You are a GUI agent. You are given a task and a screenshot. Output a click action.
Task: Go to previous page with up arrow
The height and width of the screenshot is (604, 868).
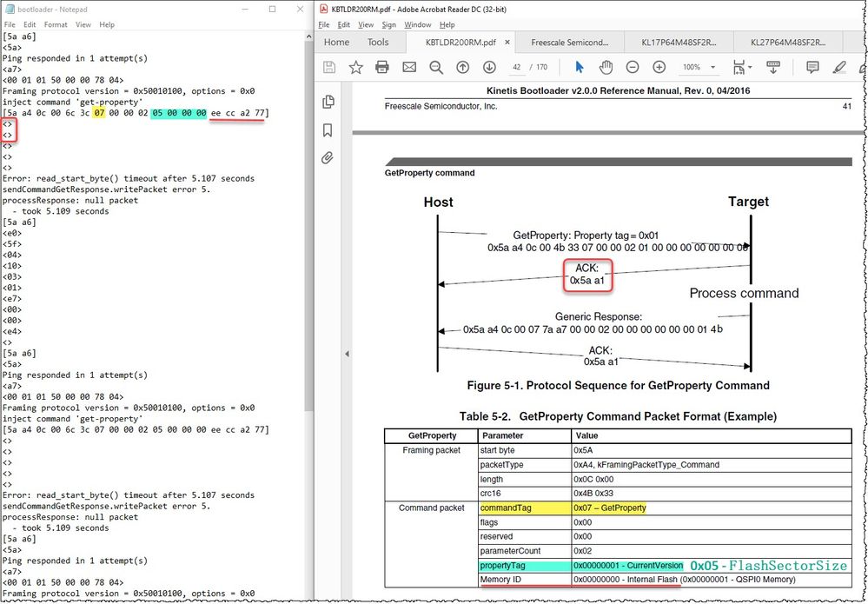462,67
